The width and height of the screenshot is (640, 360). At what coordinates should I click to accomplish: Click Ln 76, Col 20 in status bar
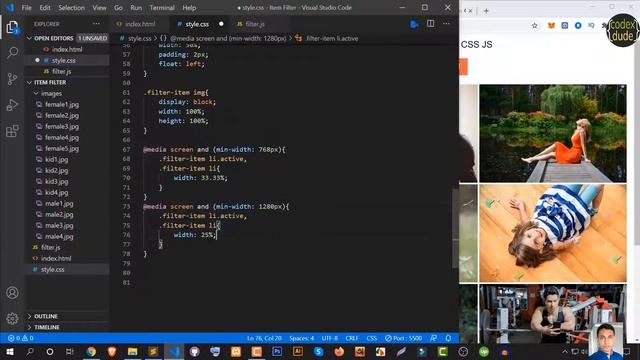point(264,338)
